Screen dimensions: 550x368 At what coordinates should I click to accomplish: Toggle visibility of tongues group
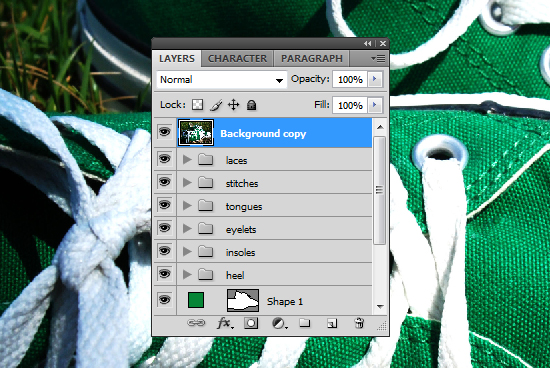pyautogui.click(x=165, y=205)
